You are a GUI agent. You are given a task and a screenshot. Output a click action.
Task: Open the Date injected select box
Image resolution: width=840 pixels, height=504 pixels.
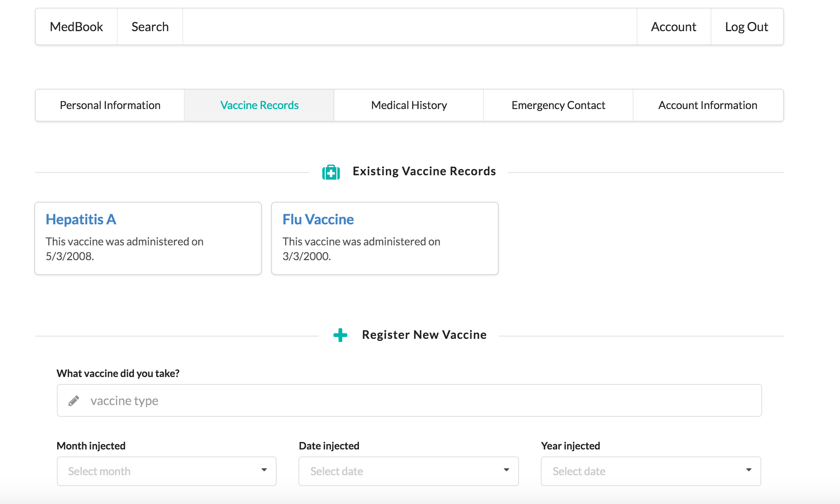click(x=408, y=471)
